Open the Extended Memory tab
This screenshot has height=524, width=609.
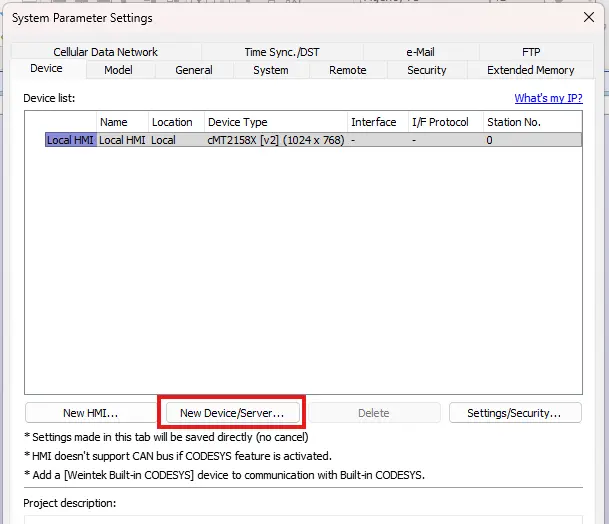[x=531, y=70]
